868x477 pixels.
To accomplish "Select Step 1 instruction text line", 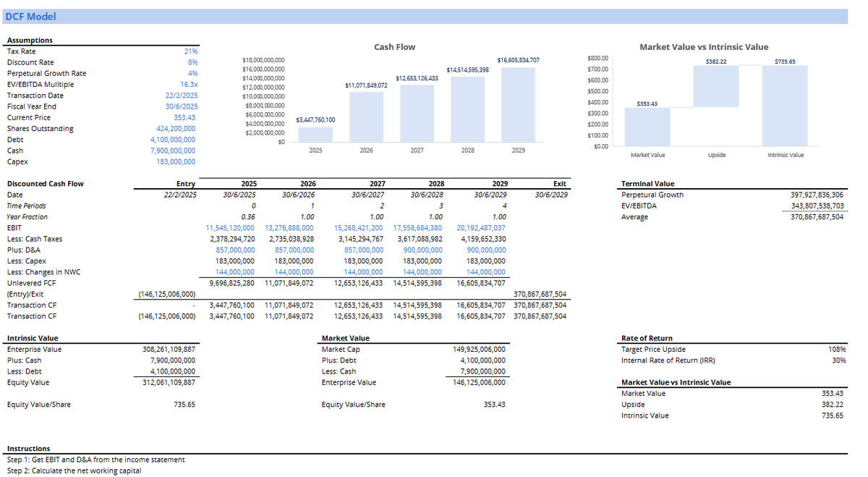I will pyautogui.click(x=98, y=459).
